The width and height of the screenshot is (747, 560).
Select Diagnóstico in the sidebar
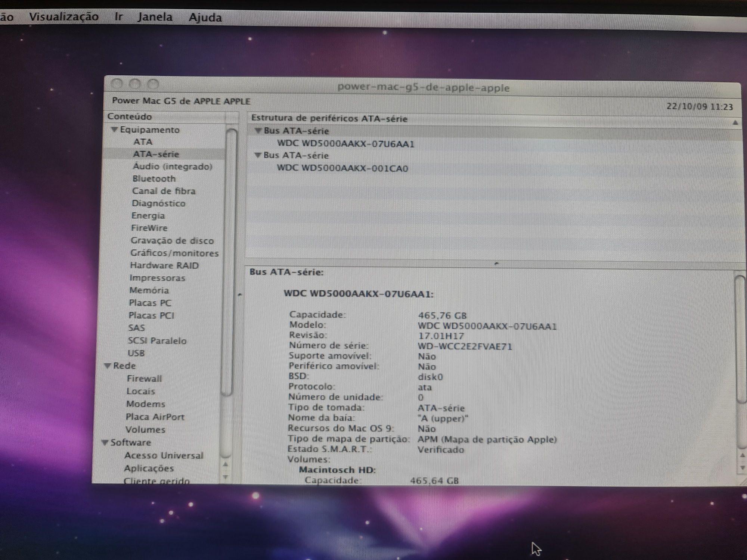[x=158, y=203]
